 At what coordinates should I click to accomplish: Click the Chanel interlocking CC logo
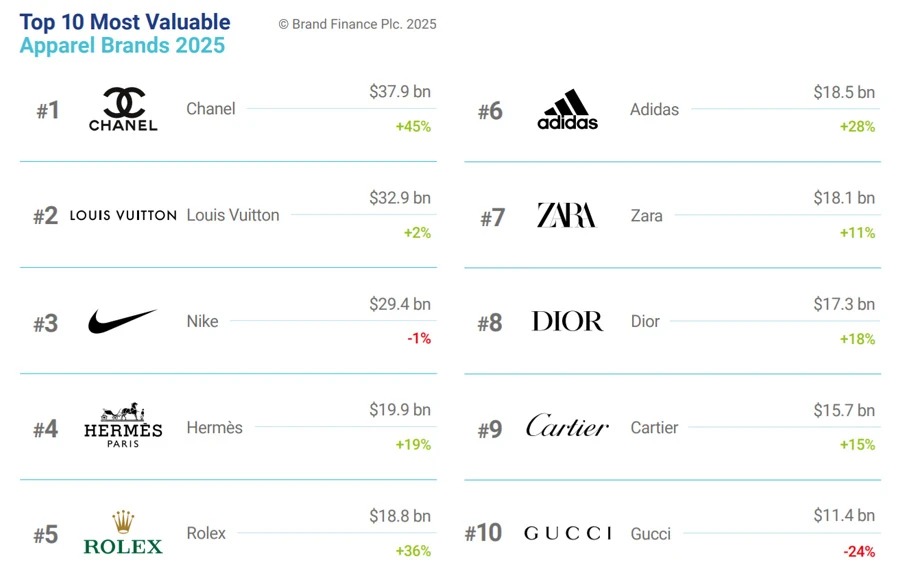point(123,109)
